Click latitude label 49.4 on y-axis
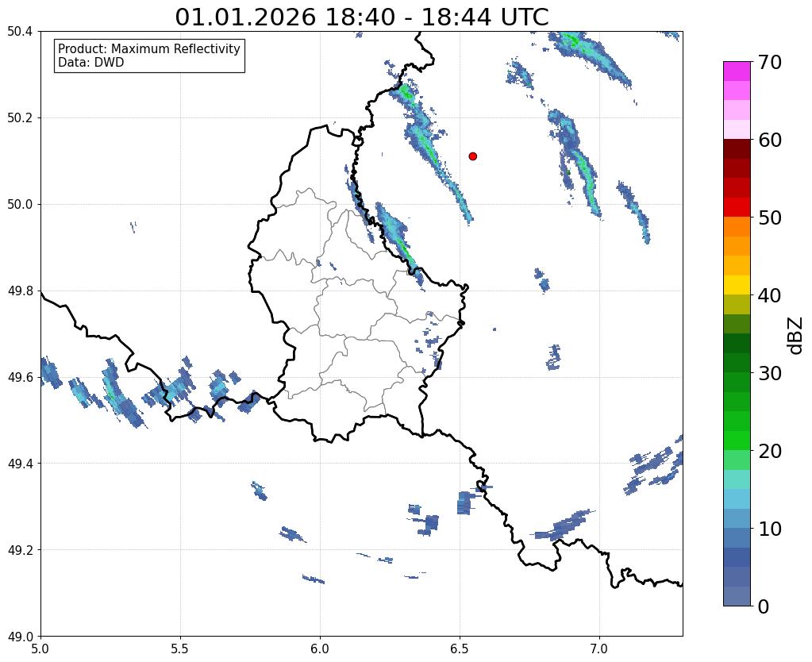 click(x=20, y=464)
